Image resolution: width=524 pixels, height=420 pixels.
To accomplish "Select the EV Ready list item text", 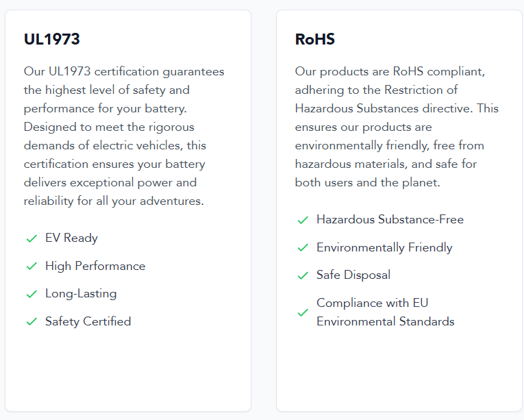I will pos(71,238).
